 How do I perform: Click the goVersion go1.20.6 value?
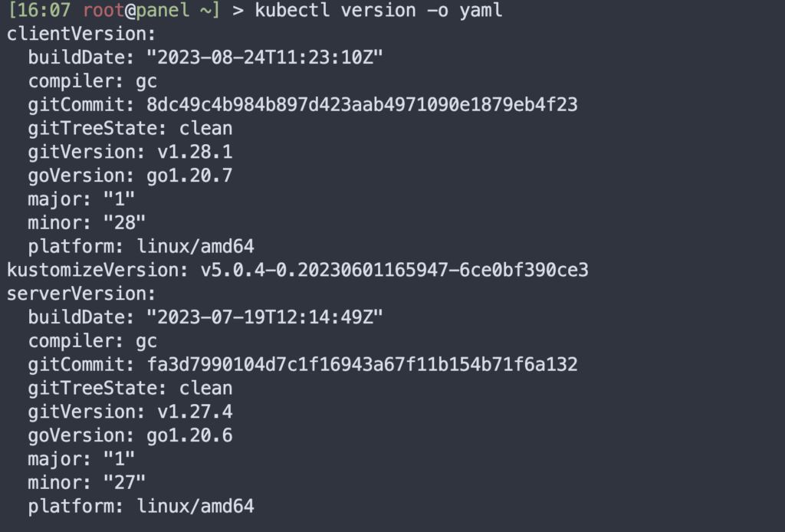[x=189, y=435]
